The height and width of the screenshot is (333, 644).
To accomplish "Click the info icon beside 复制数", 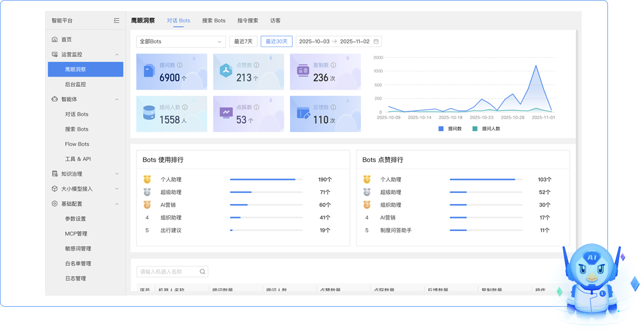I will (x=334, y=65).
